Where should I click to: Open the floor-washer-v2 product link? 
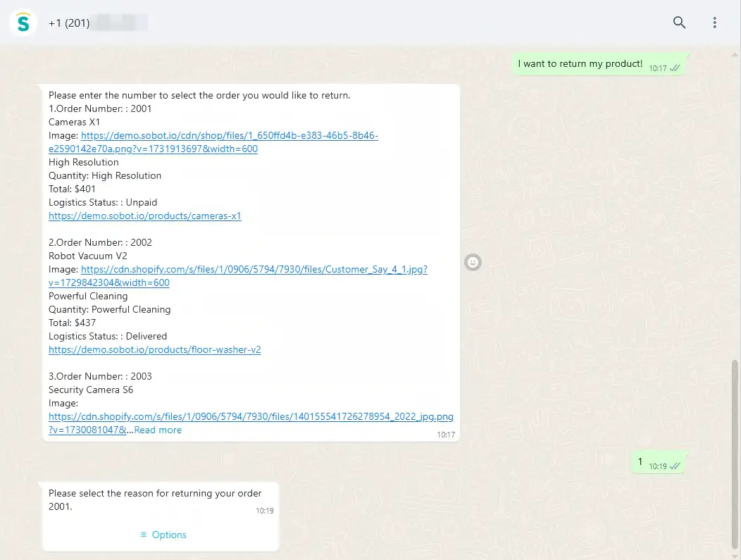(154, 349)
